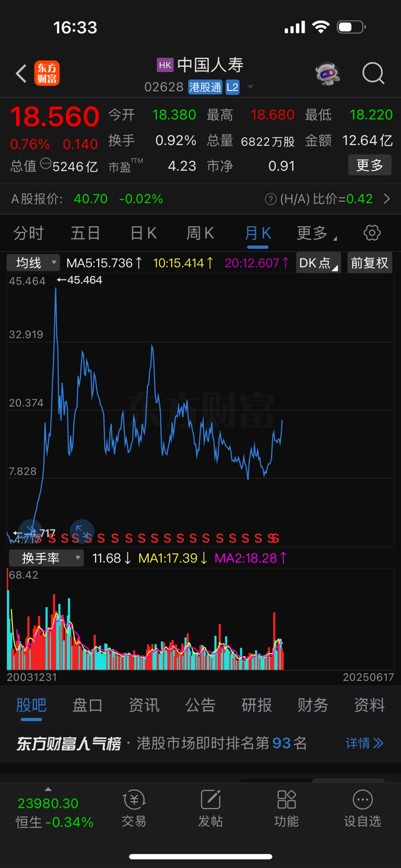The height and width of the screenshot is (868, 401).
Task: Expand stock switcher triangle beside L2
Action: pyautogui.click(x=251, y=87)
